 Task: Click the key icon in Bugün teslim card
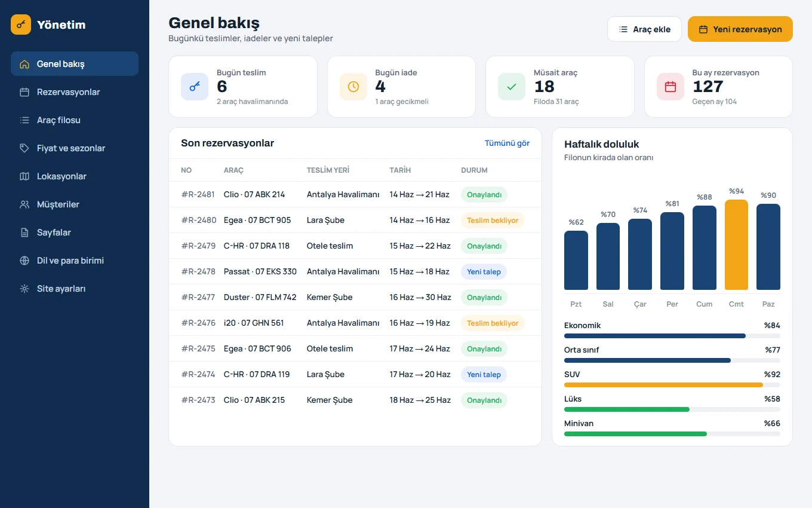click(x=195, y=87)
